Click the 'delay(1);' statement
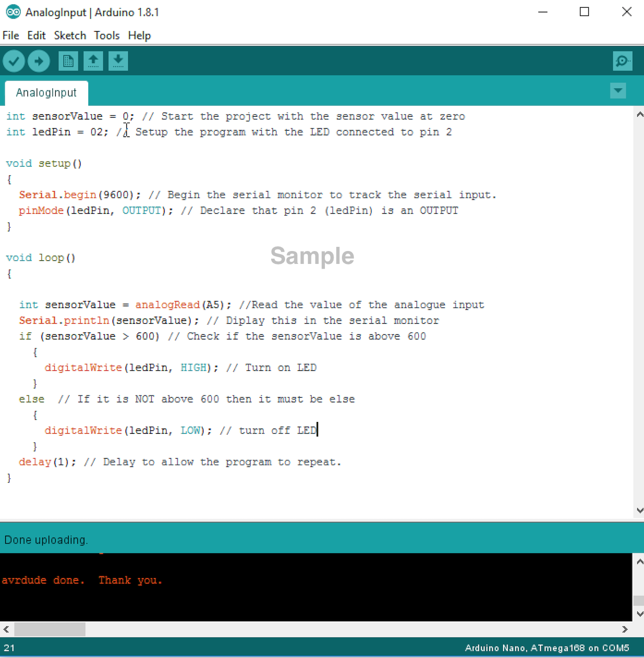The height and width of the screenshot is (658, 644). pos(48,462)
